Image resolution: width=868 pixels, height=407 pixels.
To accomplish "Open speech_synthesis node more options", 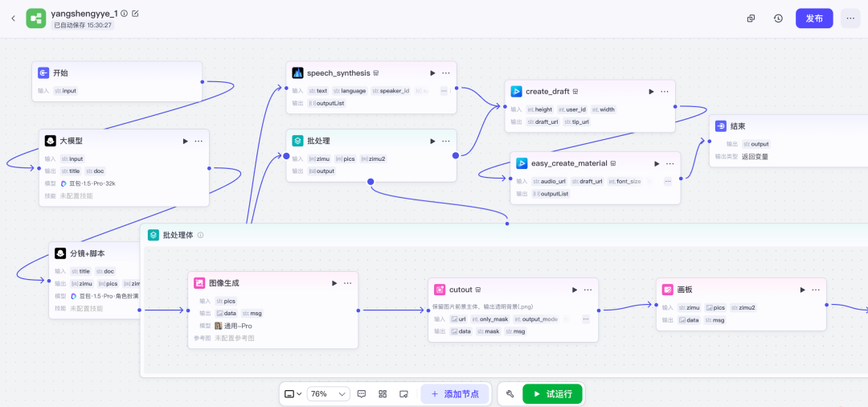I will (446, 73).
